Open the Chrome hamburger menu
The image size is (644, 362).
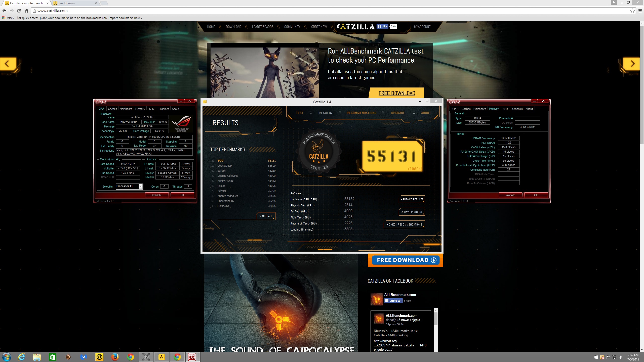[640, 11]
